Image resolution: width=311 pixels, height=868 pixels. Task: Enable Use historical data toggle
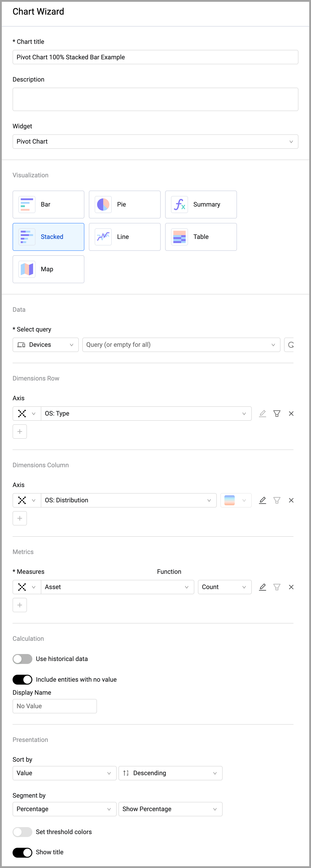click(x=22, y=659)
